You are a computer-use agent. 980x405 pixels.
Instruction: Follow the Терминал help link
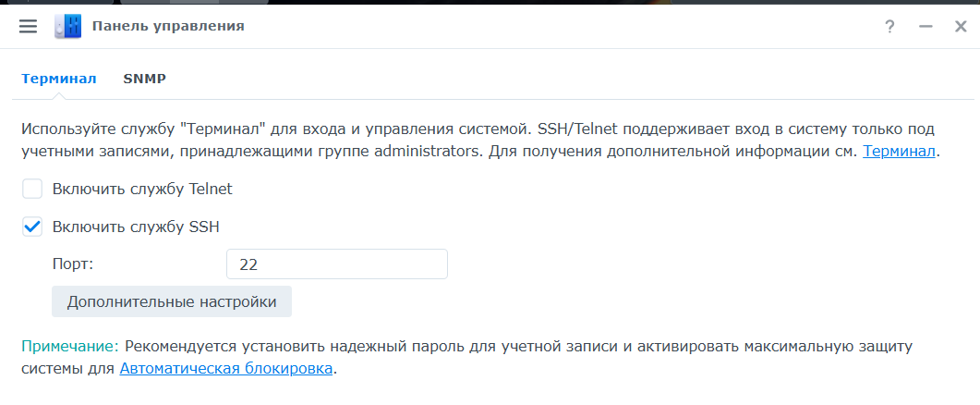click(899, 152)
